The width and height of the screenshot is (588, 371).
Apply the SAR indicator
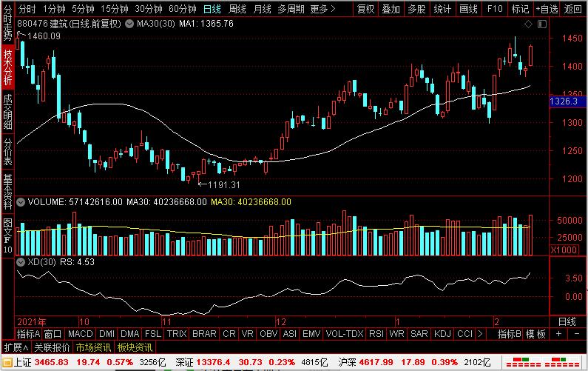tap(419, 334)
